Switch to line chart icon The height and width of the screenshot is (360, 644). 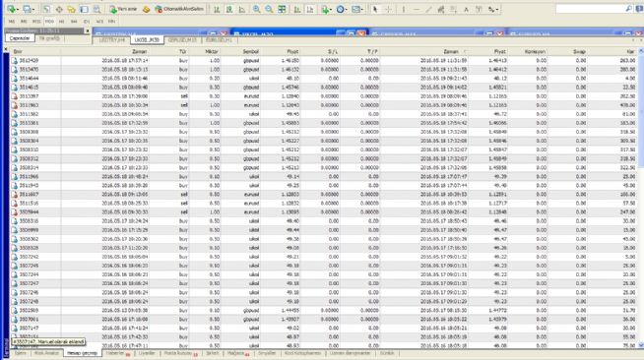pos(242,9)
